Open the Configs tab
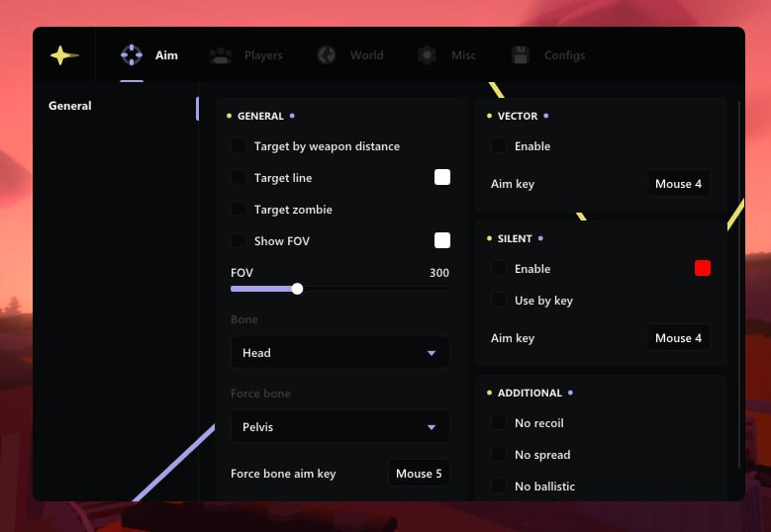This screenshot has height=532, width=771. tap(564, 55)
